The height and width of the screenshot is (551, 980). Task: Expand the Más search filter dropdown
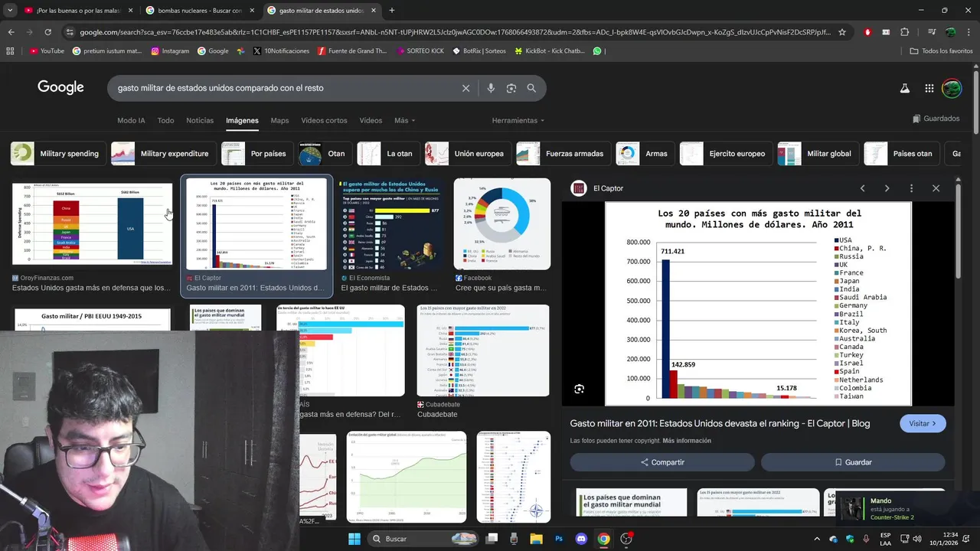click(x=404, y=121)
